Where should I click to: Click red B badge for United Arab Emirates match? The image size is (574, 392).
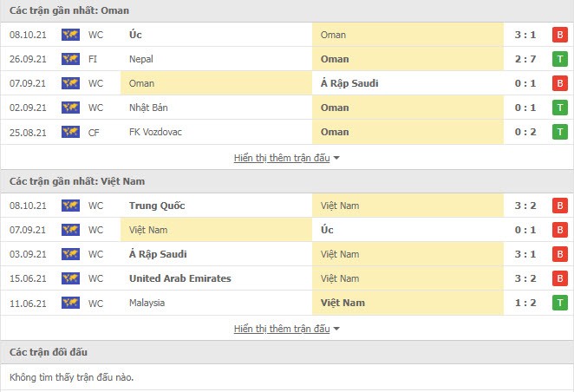click(x=560, y=278)
